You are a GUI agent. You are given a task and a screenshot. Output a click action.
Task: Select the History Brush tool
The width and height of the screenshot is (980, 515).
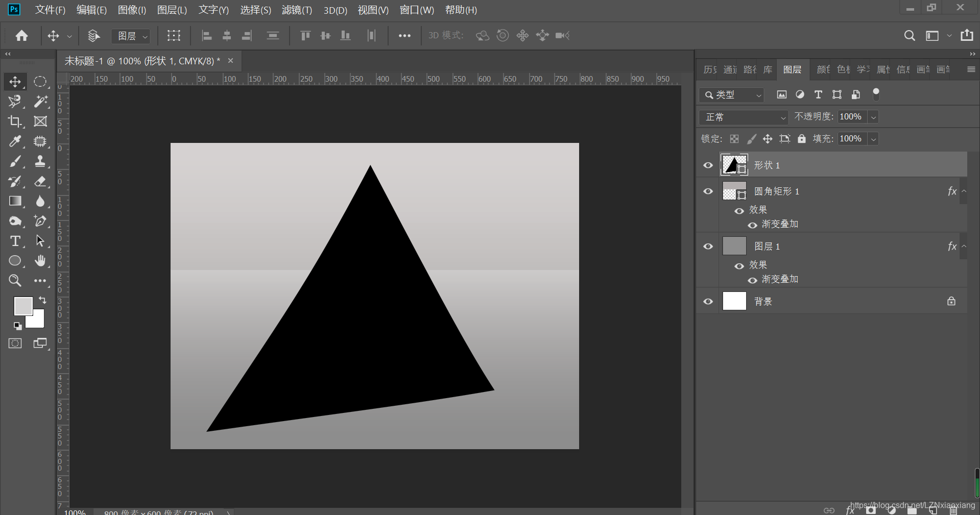point(15,181)
